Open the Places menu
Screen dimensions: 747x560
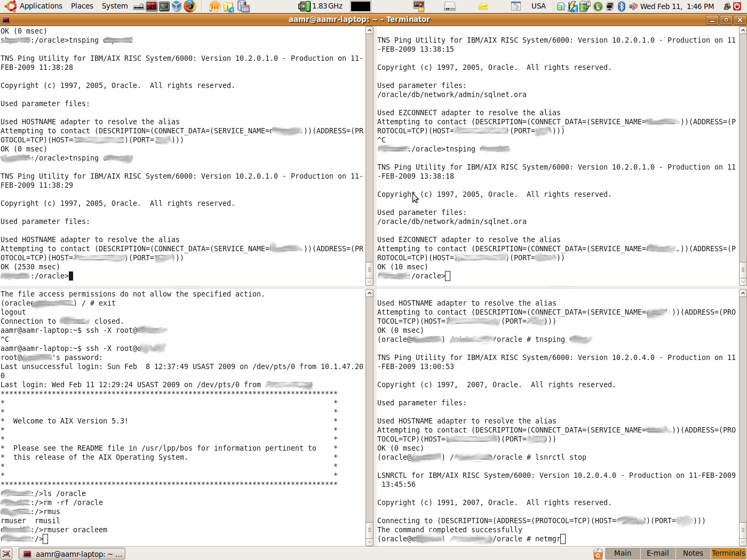82,6
